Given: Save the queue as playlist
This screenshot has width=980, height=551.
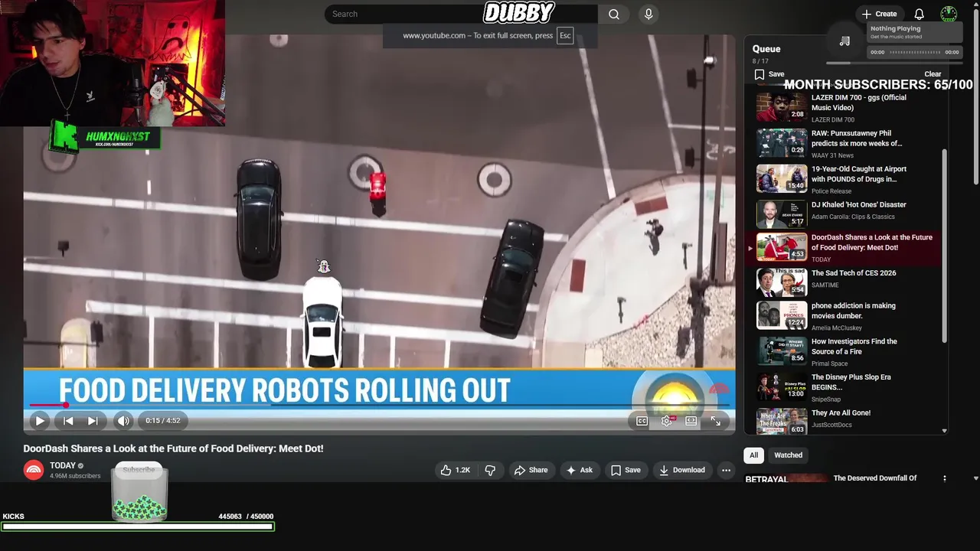Looking at the screenshot, I should (x=769, y=74).
